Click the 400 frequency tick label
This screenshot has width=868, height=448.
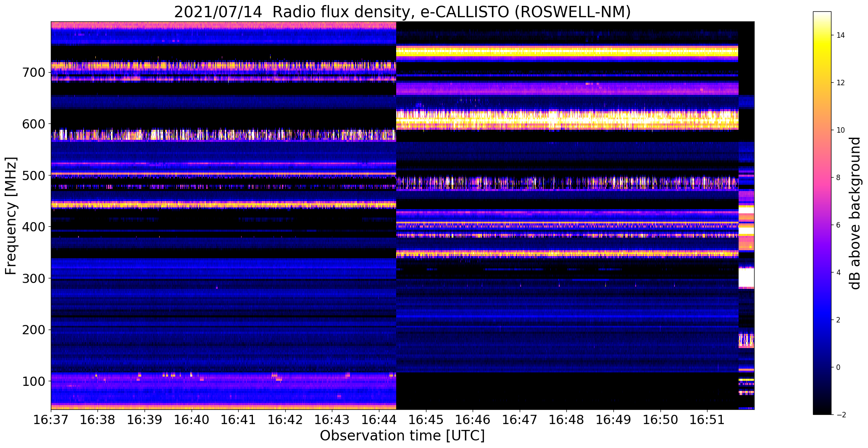point(33,227)
